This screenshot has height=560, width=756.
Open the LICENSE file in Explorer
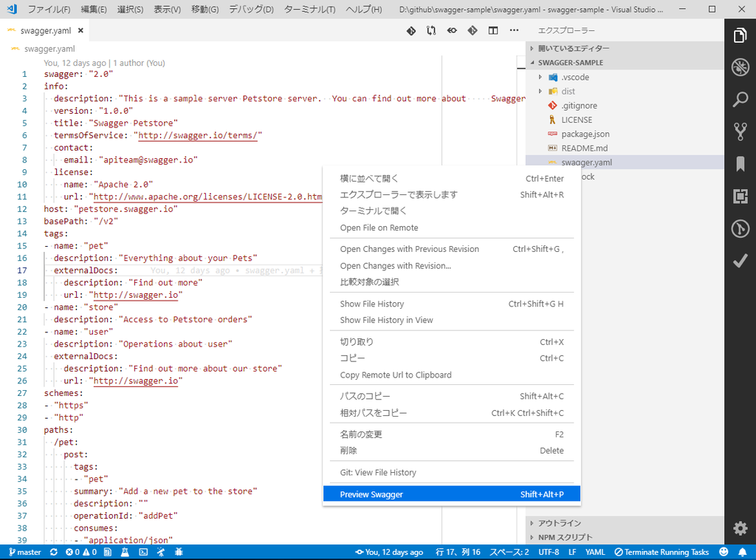click(x=625, y=120)
